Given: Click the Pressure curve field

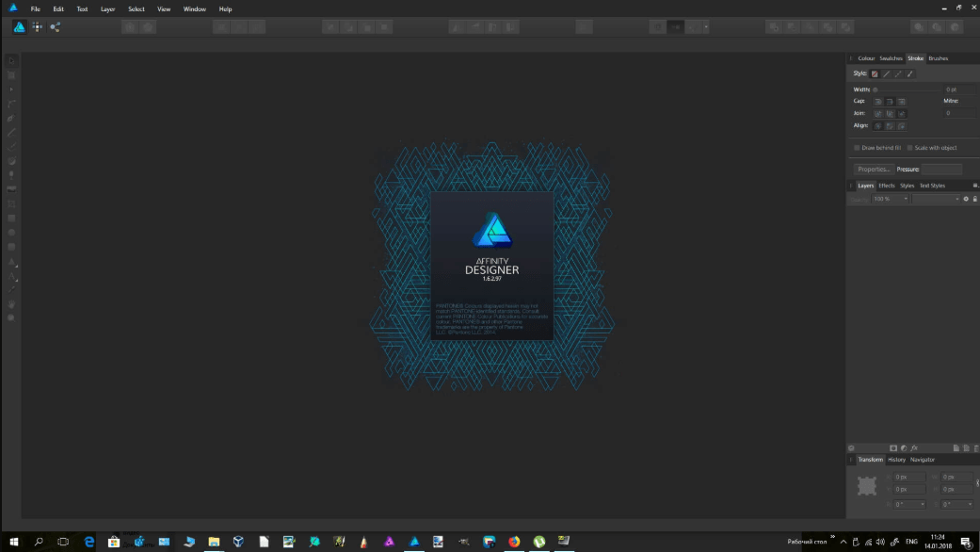Looking at the screenshot, I should [x=940, y=170].
